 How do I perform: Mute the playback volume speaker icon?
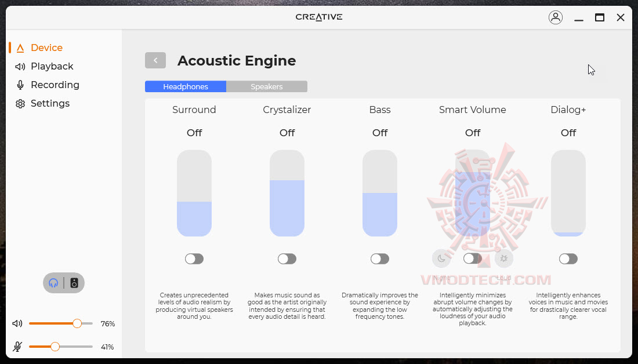17,323
